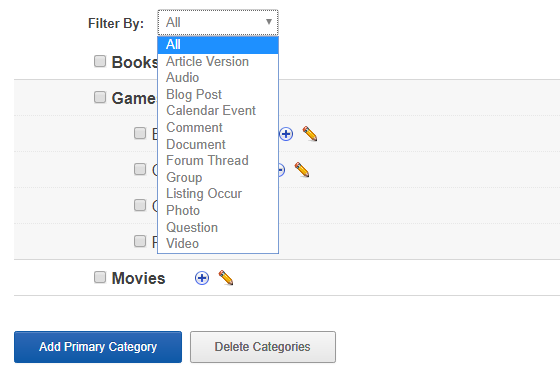Select 'Document' filter option
This screenshot has width=560, height=389.
pyautogui.click(x=218, y=144)
